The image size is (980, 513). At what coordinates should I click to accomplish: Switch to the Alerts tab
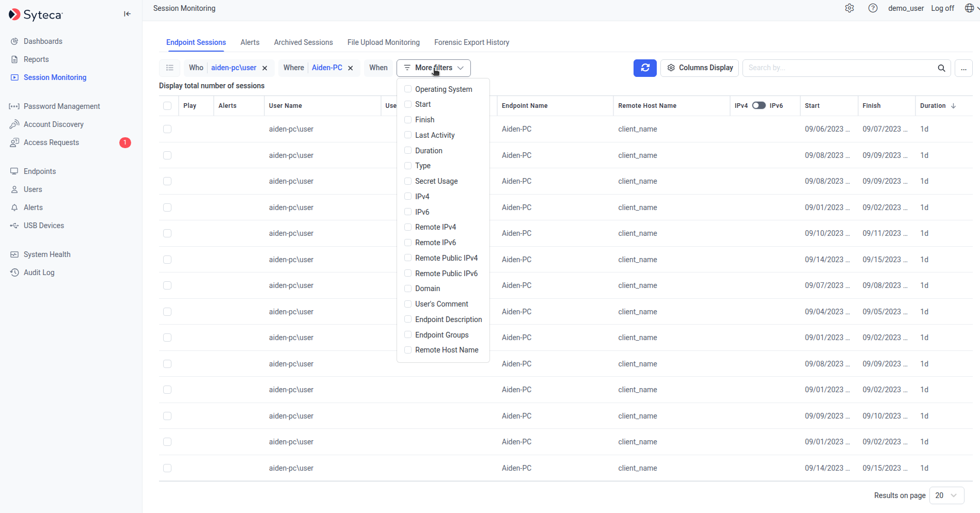[250, 42]
